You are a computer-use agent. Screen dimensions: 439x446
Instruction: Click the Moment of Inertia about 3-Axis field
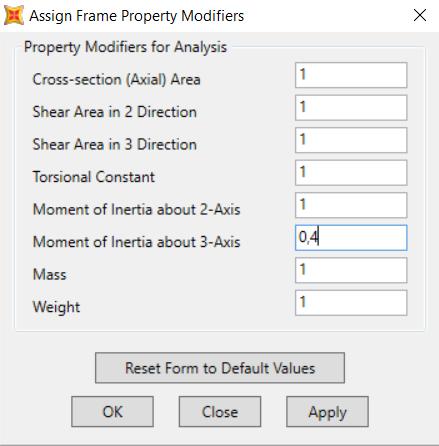[351, 238]
